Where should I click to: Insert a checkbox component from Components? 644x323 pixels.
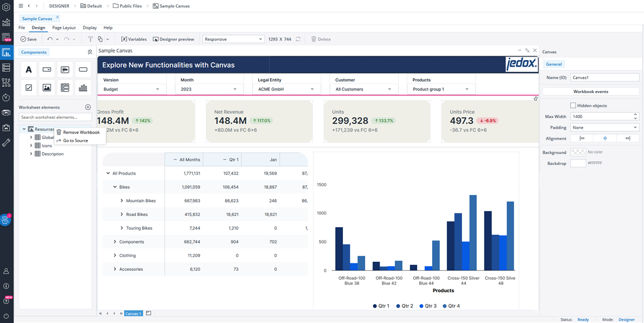point(29,88)
